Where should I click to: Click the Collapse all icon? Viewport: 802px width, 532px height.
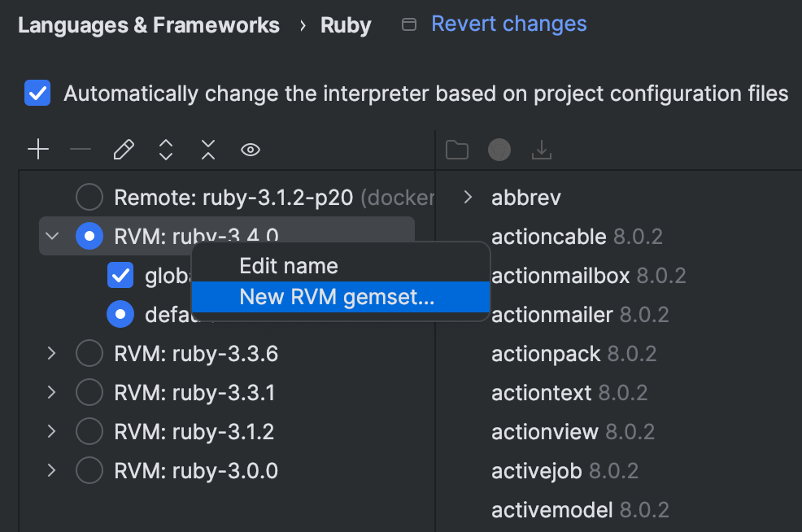point(208,150)
